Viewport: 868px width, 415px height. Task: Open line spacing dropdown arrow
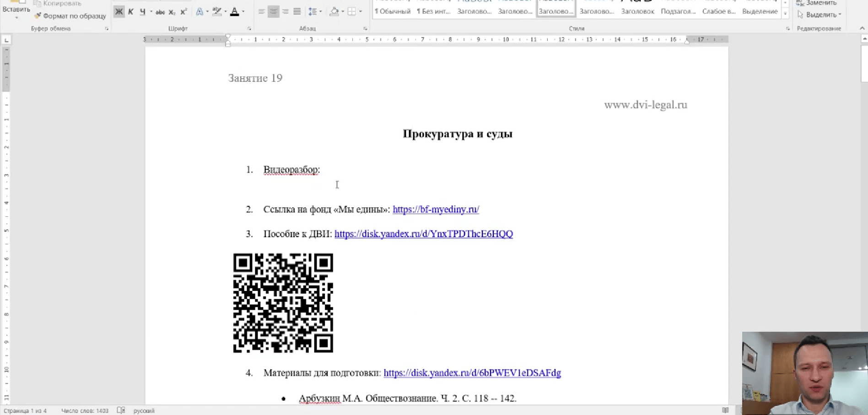320,12
